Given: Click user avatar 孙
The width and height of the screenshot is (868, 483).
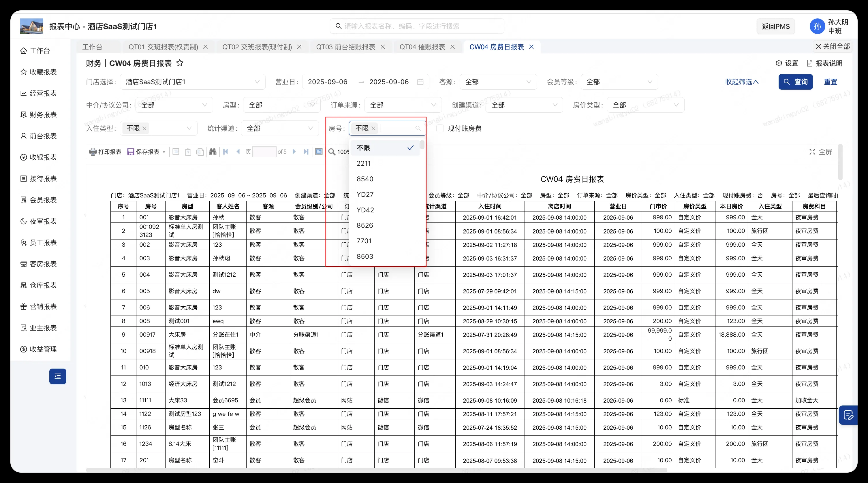Looking at the screenshot, I should pyautogui.click(x=817, y=26).
